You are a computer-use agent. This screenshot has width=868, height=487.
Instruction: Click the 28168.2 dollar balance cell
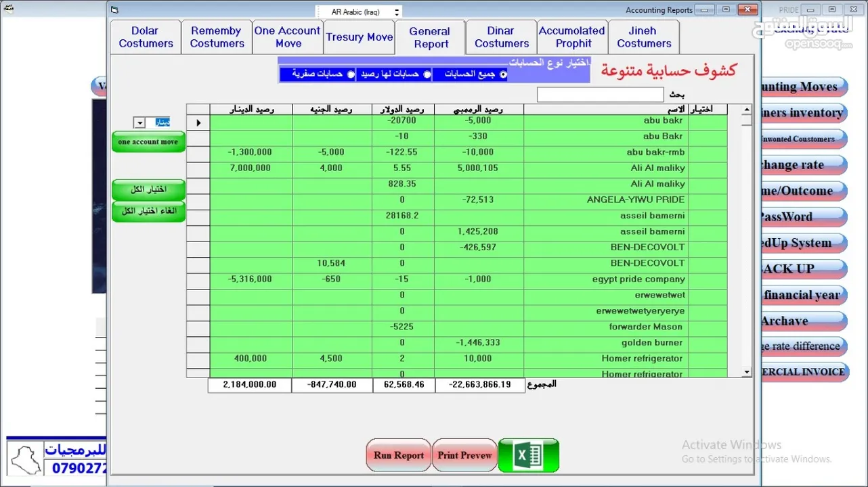[403, 216]
